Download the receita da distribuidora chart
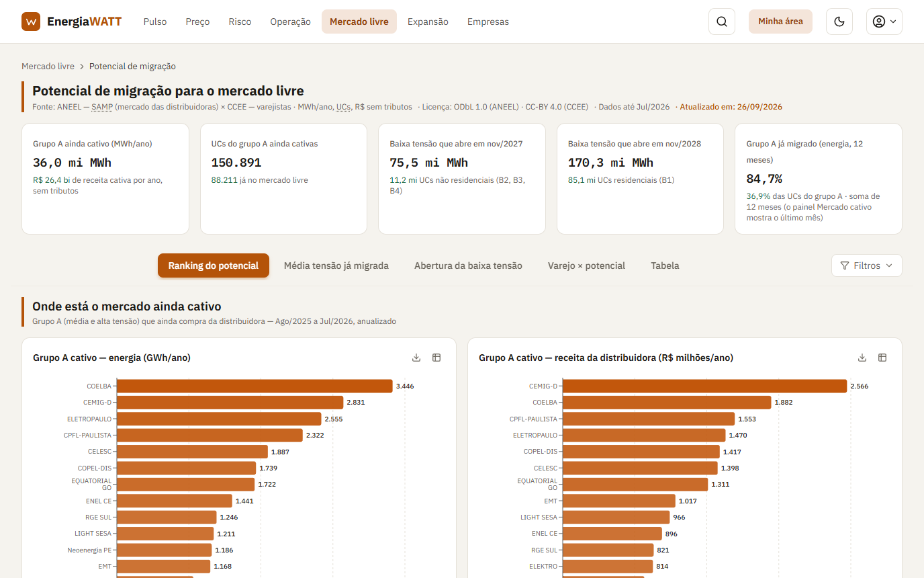 862,358
